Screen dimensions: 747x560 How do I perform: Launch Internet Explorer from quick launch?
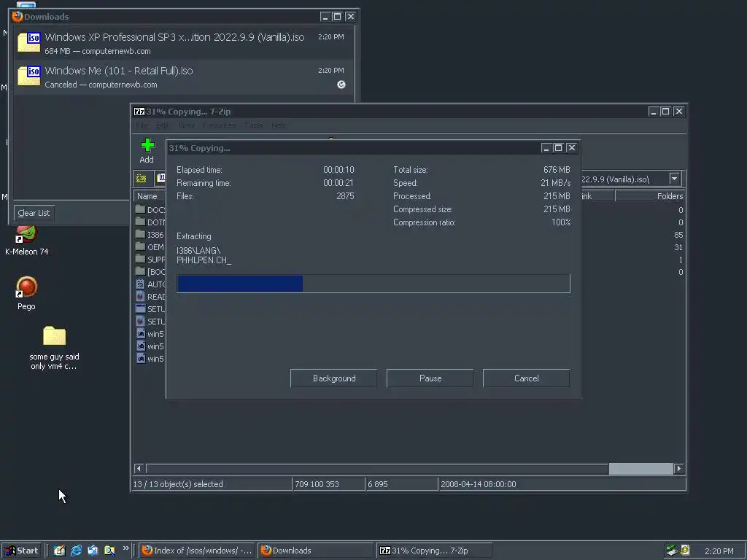pyautogui.click(x=76, y=551)
